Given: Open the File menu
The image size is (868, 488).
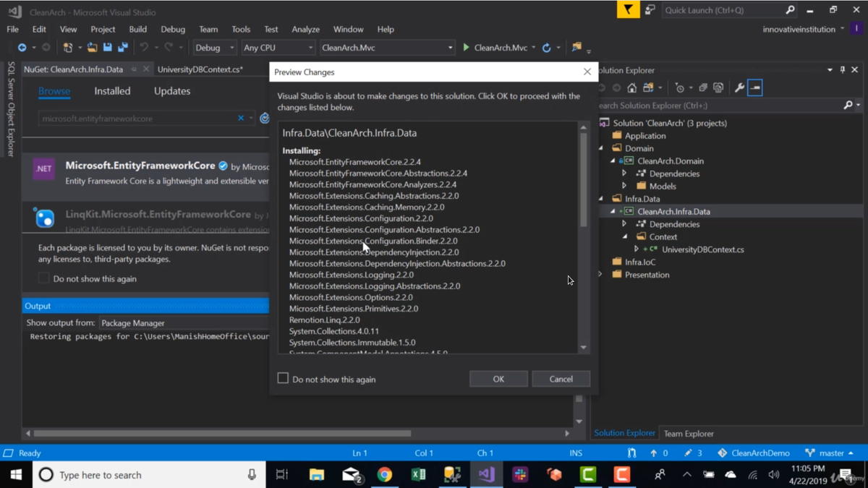Looking at the screenshot, I should click(x=13, y=29).
